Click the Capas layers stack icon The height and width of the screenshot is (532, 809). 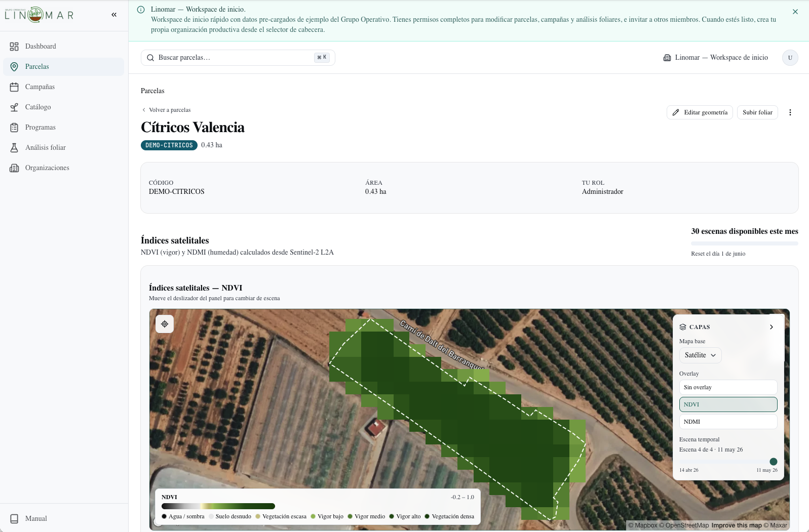pos(683,327)
